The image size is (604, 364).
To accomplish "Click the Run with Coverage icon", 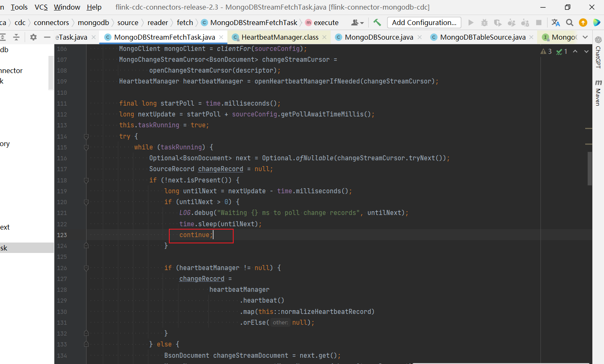I will [498, 23].
